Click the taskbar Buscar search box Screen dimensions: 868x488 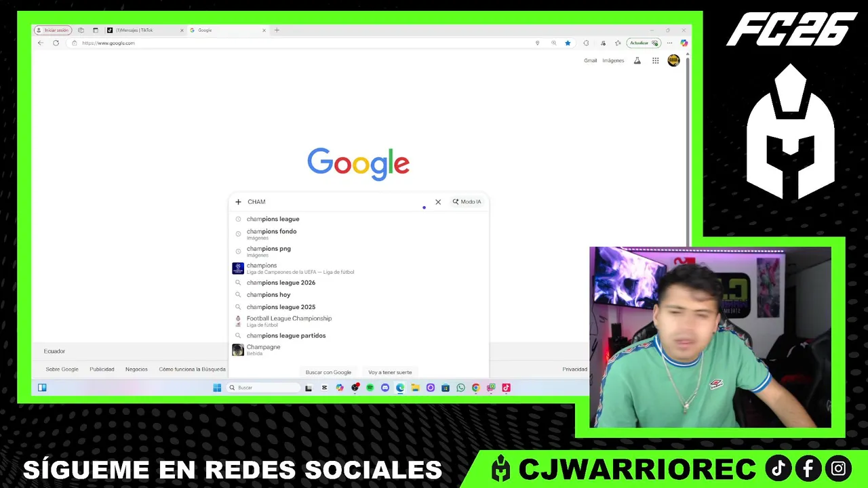point(263,388)
